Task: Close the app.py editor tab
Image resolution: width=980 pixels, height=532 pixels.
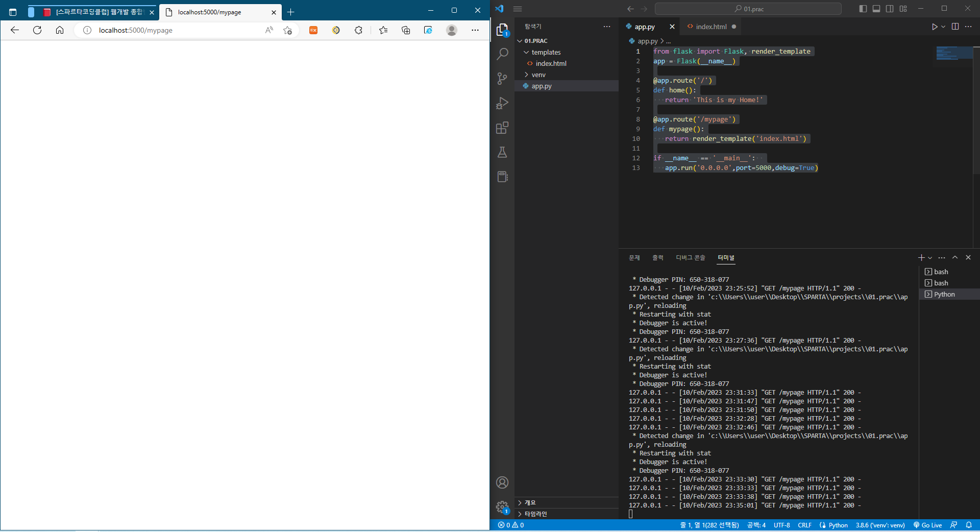Action: pos(672,27)
